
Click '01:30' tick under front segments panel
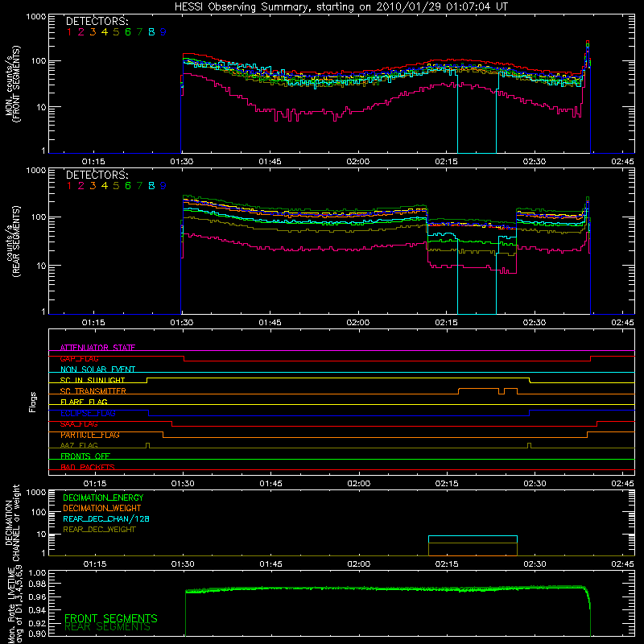click(182, 162)
